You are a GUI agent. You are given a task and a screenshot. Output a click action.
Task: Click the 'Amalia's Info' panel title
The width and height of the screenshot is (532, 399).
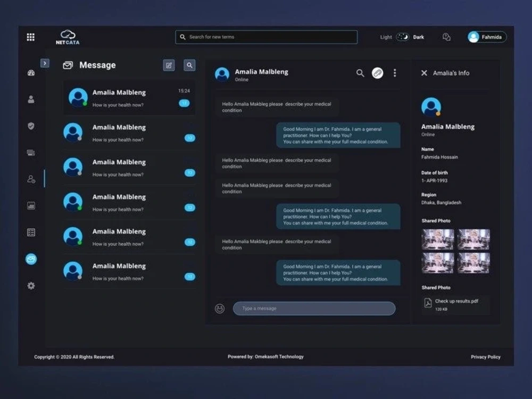pos(451,73)
